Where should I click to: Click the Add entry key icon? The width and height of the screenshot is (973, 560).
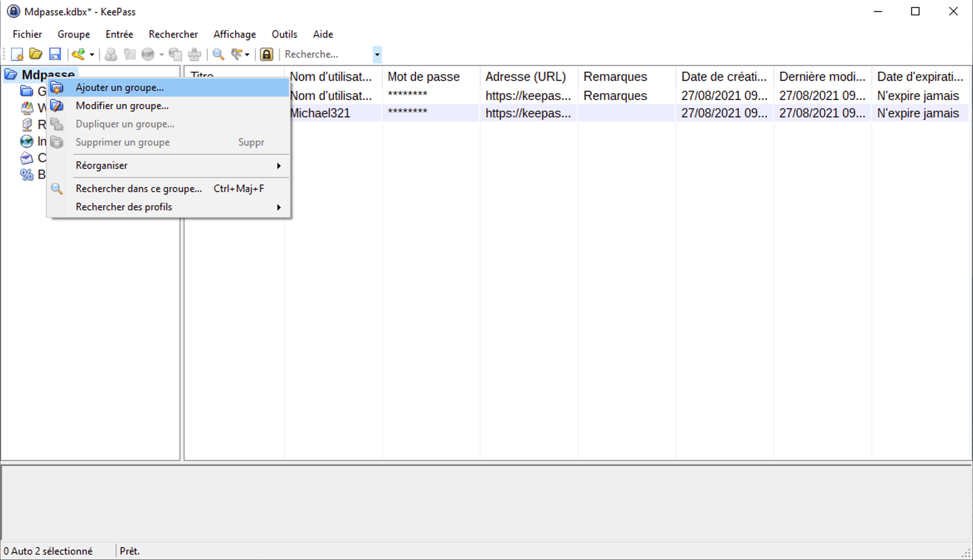79,54
